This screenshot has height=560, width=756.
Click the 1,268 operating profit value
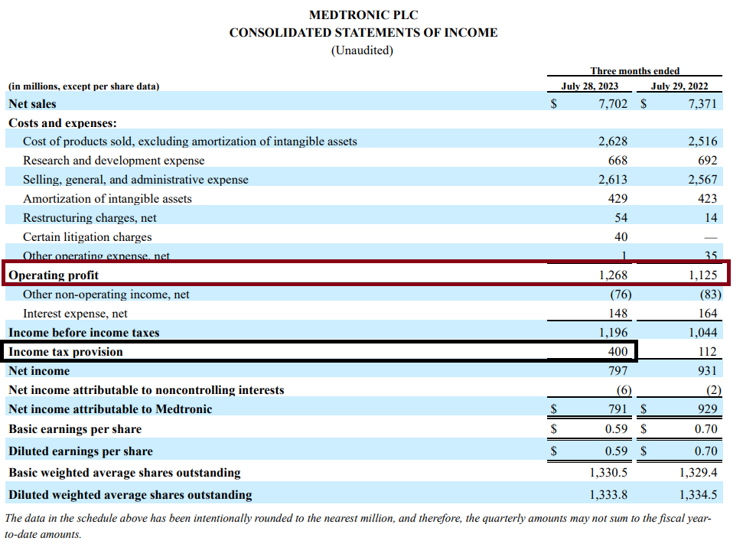coord(612,275)
